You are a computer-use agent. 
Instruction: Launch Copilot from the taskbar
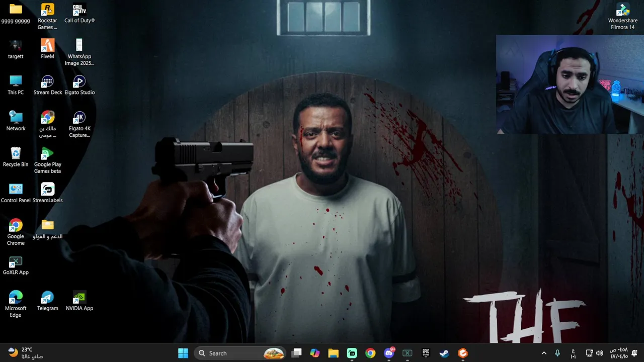[315, 353]
